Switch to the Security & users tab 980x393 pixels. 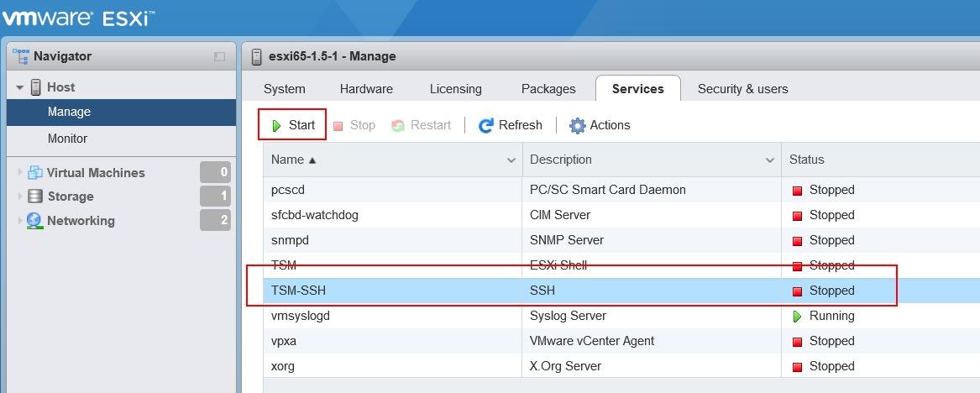[x=742, y=89]
